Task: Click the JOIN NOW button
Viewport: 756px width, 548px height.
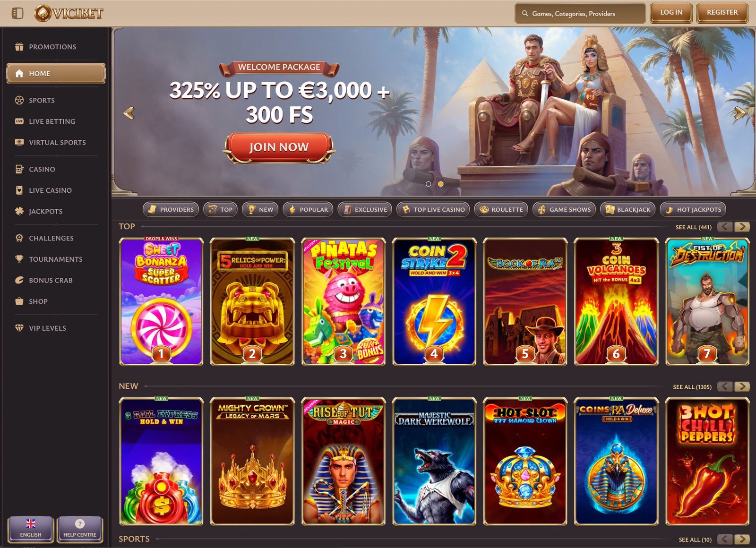Action: tap(279, 147)
